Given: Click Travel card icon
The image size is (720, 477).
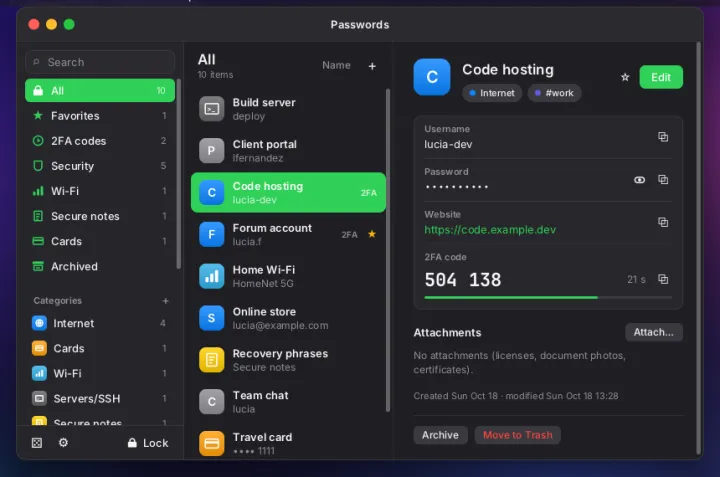Looking at the screenshot, I should pos(212,443).
